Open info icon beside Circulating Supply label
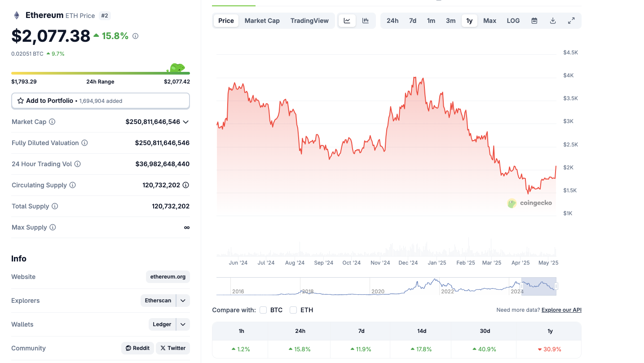The image size is (644, 363). (72, 185)
